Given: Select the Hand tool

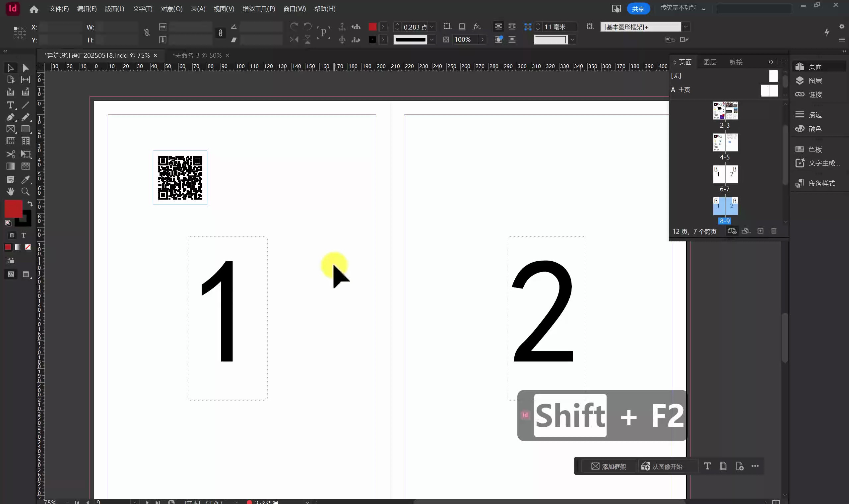Looking at the screenshot, I should [11, 192].
